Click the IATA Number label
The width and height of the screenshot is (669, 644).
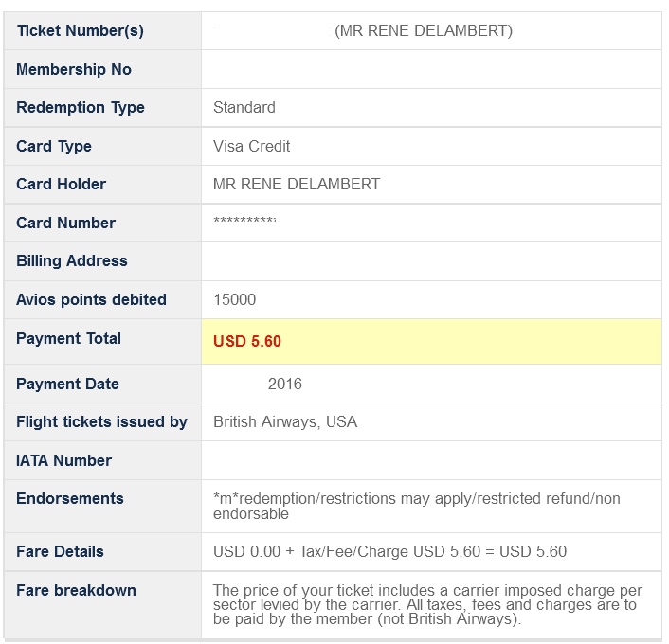(x=63, y=461)
